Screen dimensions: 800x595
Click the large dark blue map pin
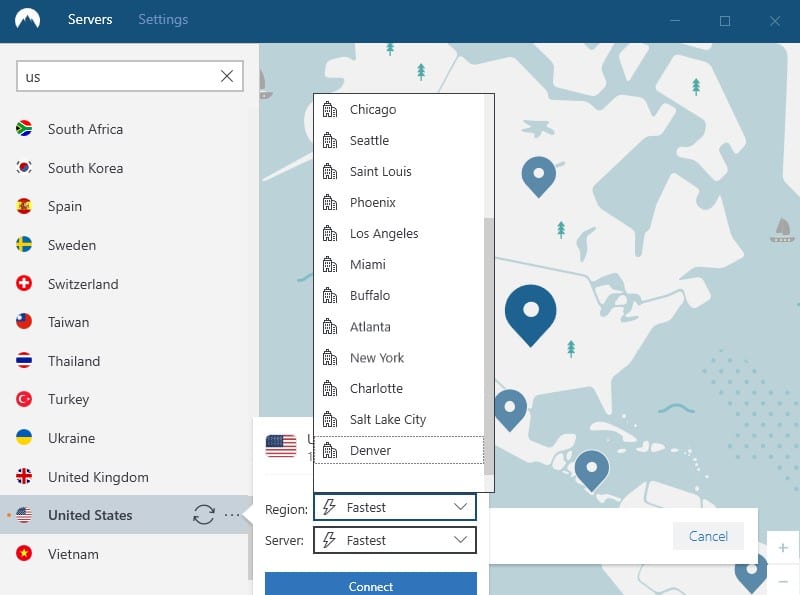pyautogui.click(x=531, y=314)
